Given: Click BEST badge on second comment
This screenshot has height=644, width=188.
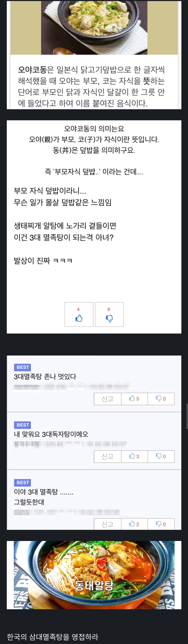Looking at the screenshot, I should tap(22, 425).
